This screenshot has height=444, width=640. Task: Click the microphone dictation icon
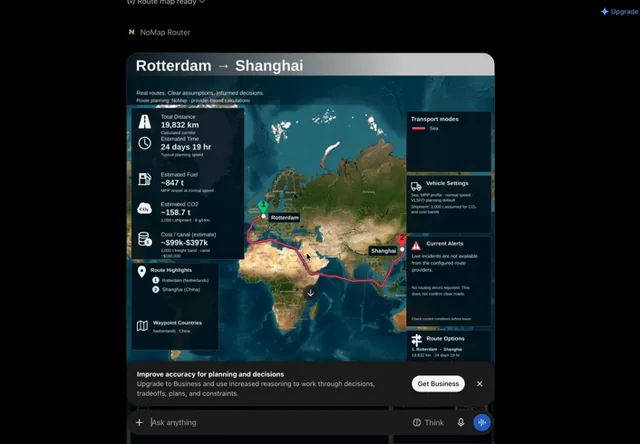click(460, 422)
